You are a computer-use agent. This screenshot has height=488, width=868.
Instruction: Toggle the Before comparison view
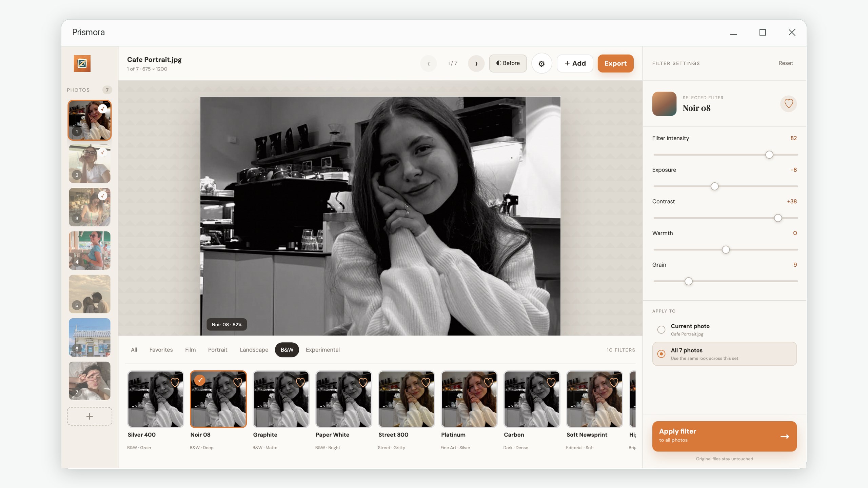508,63
